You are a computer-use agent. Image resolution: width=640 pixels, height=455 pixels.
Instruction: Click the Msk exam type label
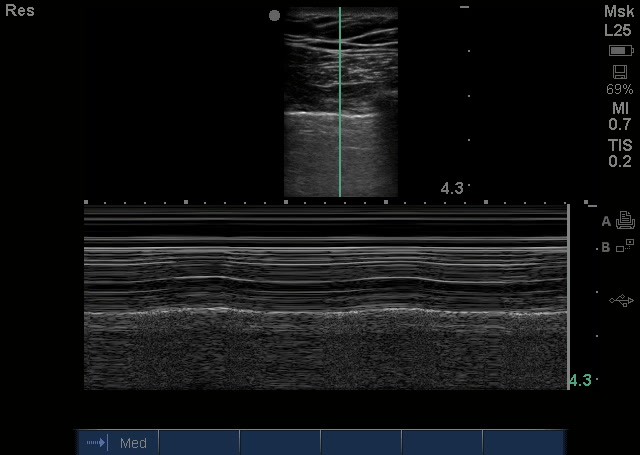(x=618, y=11)
